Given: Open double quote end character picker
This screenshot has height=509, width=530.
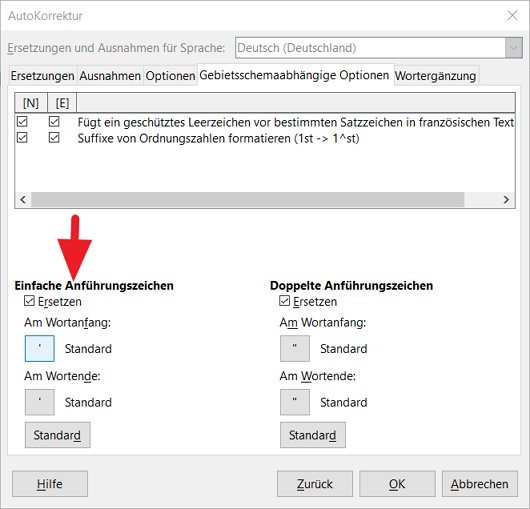Looking at the screenshot, I should coord(295,402).
